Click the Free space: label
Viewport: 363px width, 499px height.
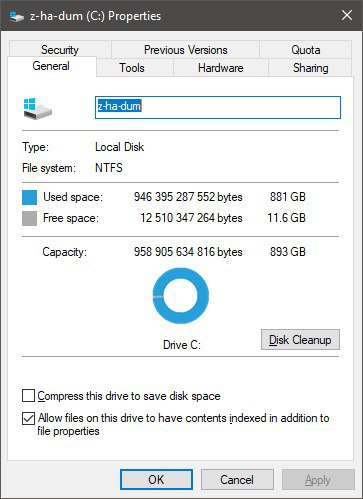[x=71, y=218]
